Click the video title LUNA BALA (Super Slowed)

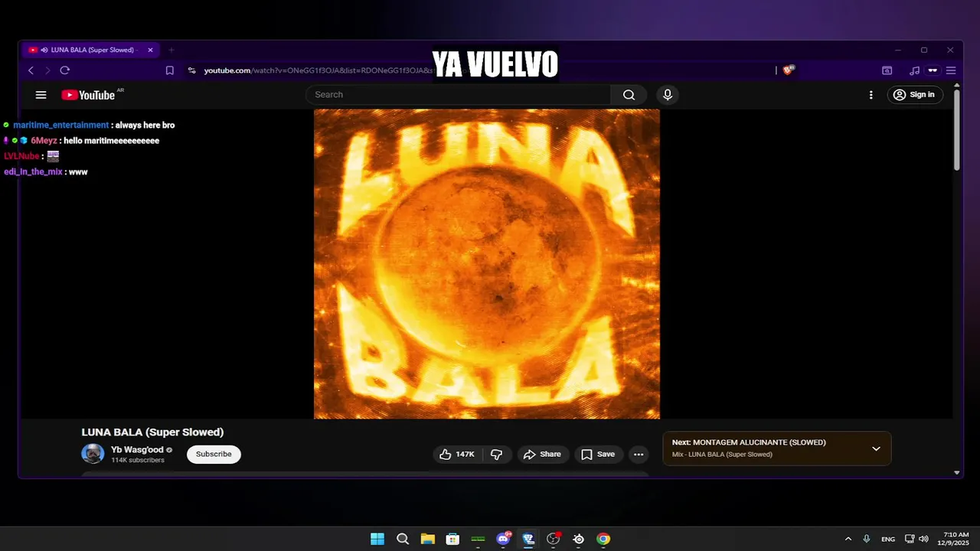tap(152, 432)
